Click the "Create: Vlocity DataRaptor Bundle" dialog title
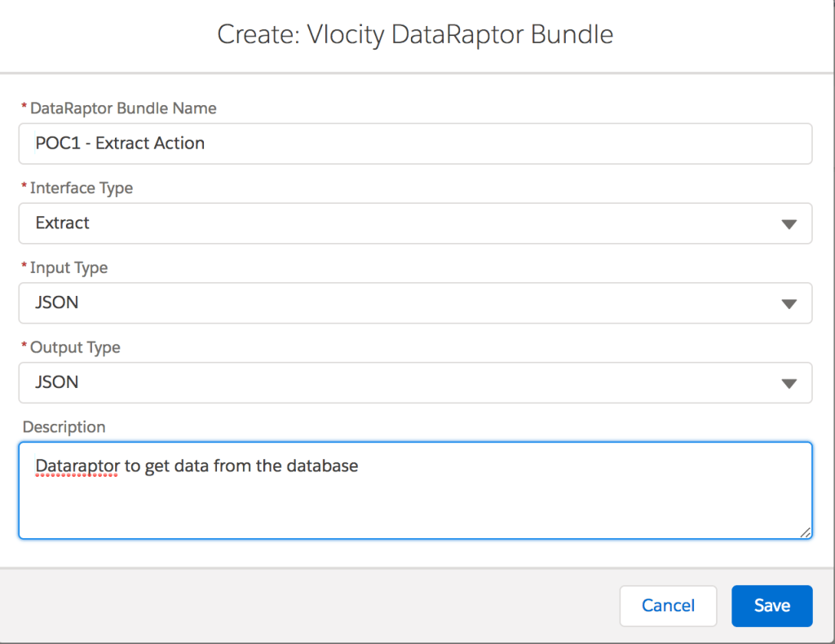Viewport: 835px width, 644px height. point(415,35)
